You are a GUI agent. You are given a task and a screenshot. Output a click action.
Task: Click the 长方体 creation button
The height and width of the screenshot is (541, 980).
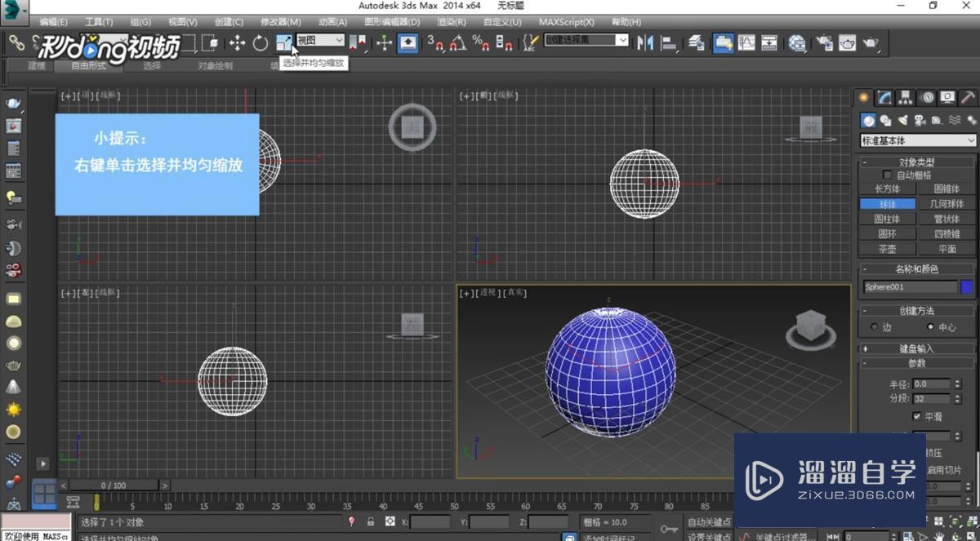pyautogui.click(x=888, y=188)
